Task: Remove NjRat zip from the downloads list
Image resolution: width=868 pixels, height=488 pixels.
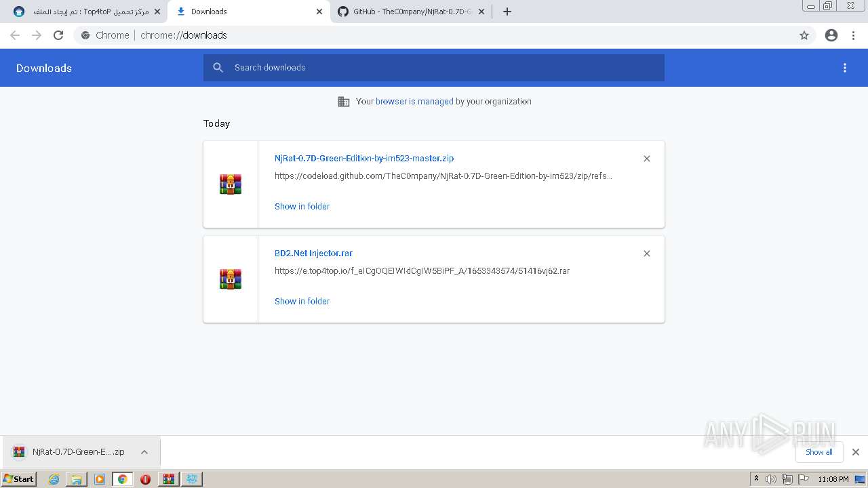Action: 647,159
